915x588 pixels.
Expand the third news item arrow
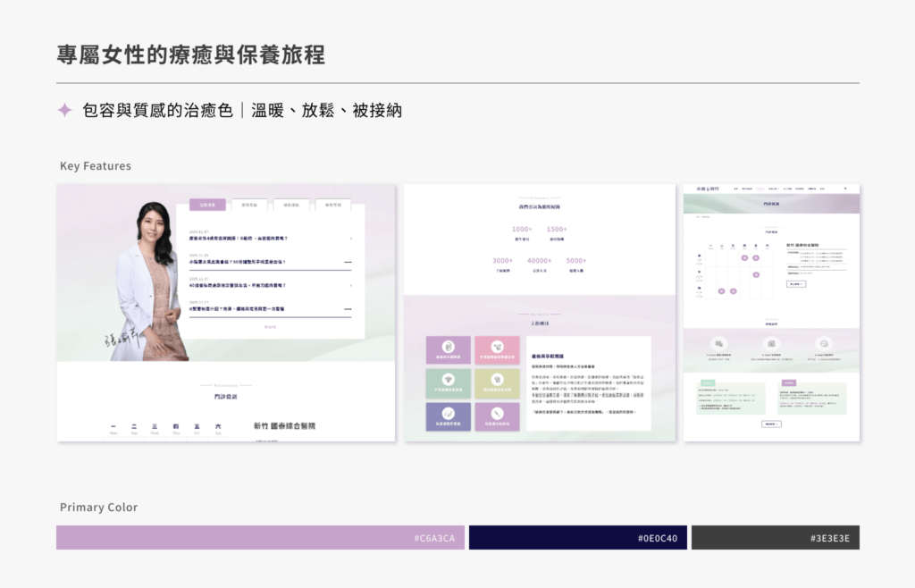pyautogui.click(x=349, y=286)
